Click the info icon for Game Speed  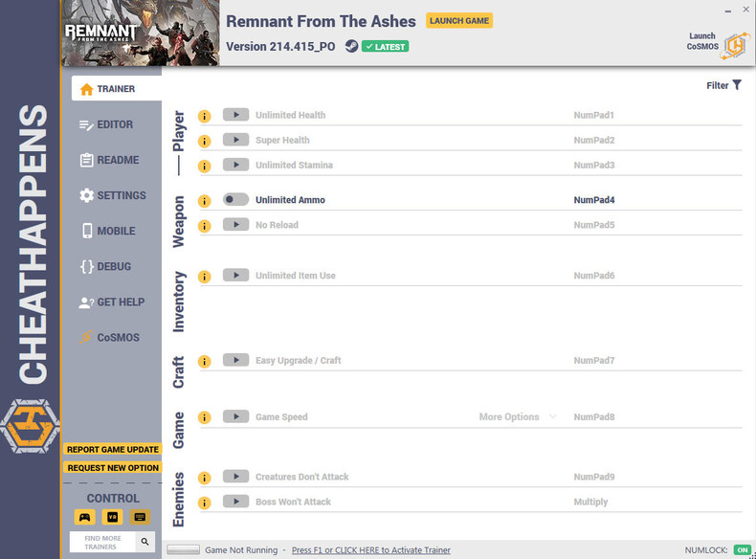205,417
